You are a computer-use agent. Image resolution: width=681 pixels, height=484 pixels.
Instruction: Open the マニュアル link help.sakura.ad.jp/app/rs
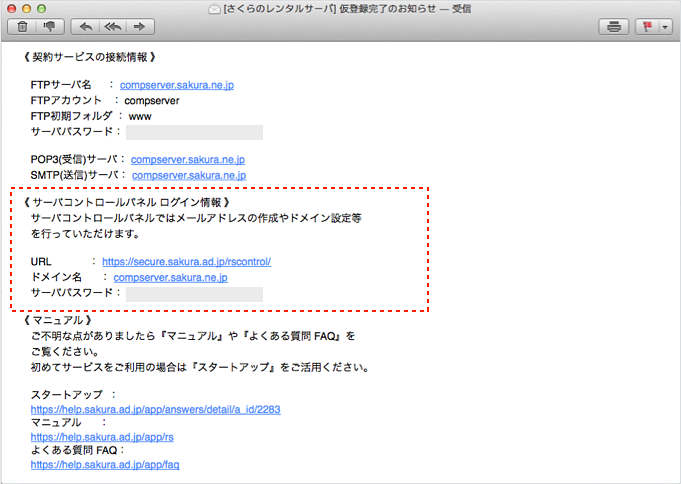pos(102,438)
